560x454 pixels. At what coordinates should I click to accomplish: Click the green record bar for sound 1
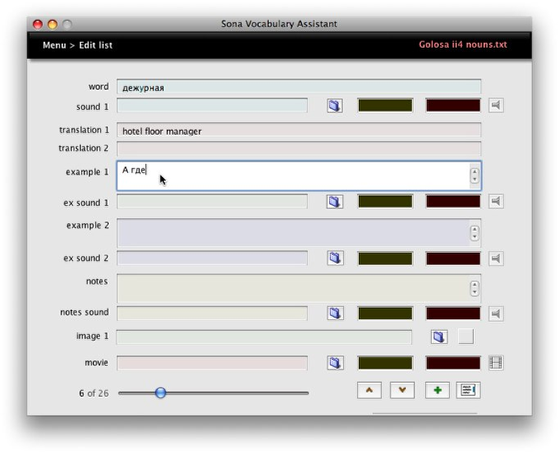pyautogui.click(x=385, y=105)
